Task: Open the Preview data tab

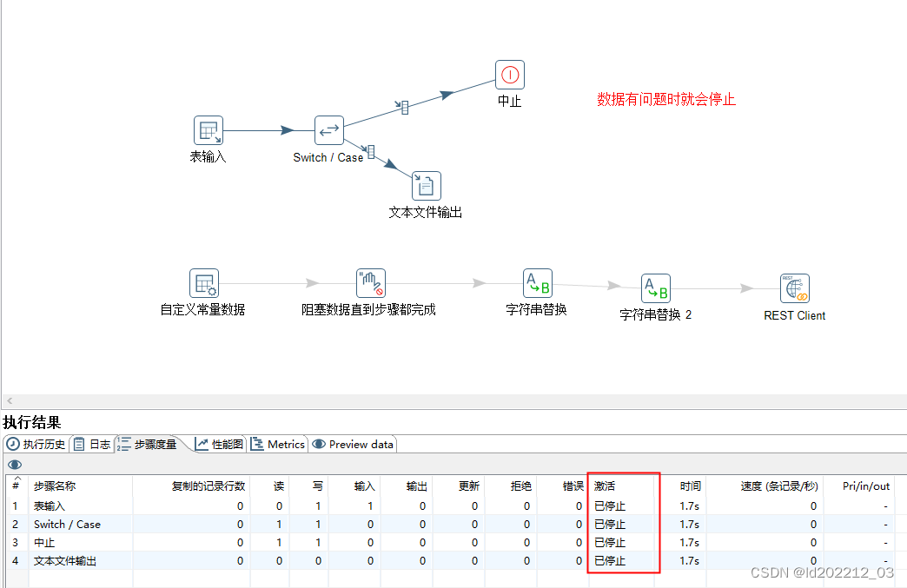Action: (353, 444)
